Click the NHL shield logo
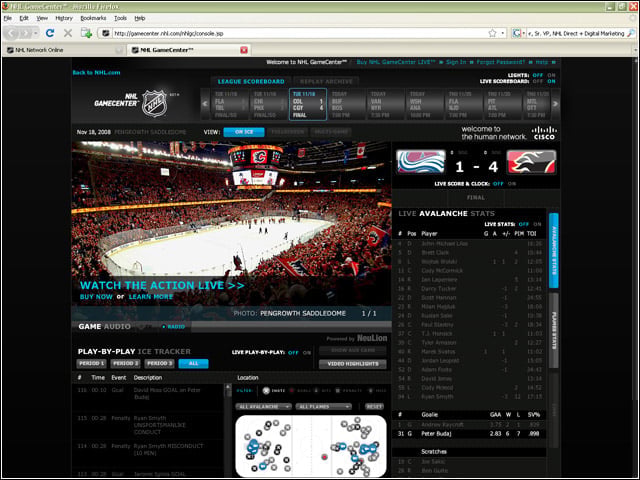 coord(154,103)
